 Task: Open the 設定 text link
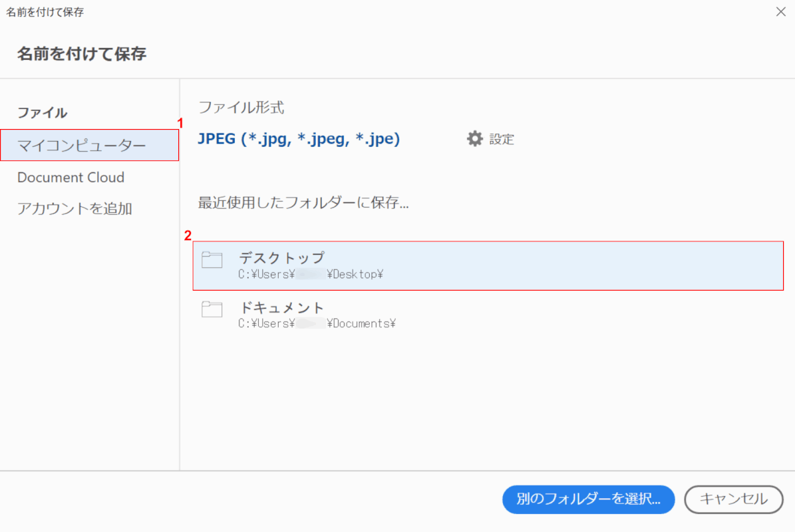point(502,140)
